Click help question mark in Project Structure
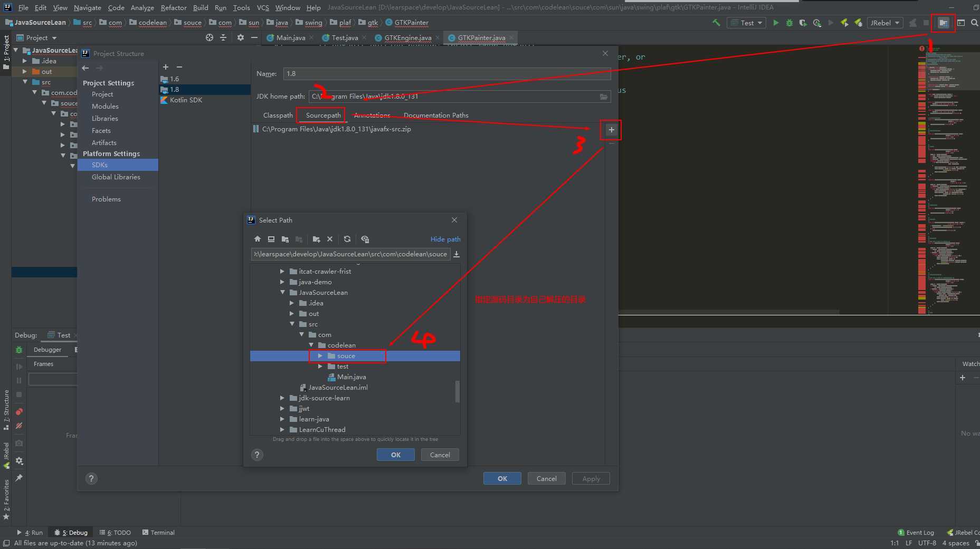The width and height of the screenshot is (980, 549). click(91, 478)
